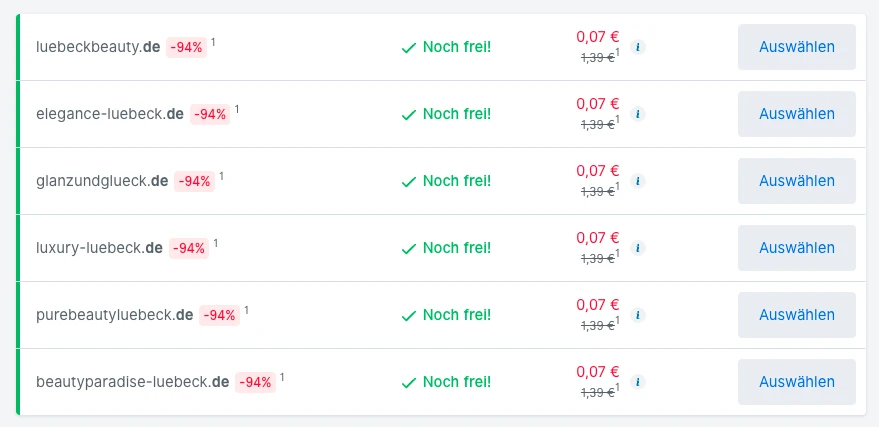Hit Auswählen for beautyparadise-luebeck.de
879x427 pixels.
pyautogui.click(x=796, y=382)
